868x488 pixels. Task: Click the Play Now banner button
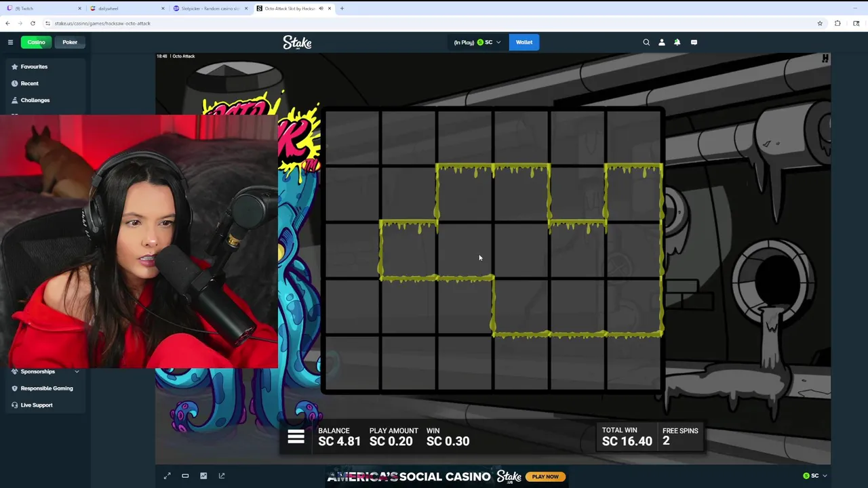[x=545, y=476]
